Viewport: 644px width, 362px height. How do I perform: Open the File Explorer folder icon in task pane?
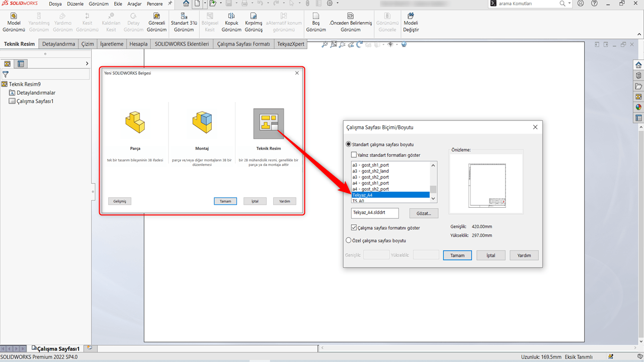point(638,86)
